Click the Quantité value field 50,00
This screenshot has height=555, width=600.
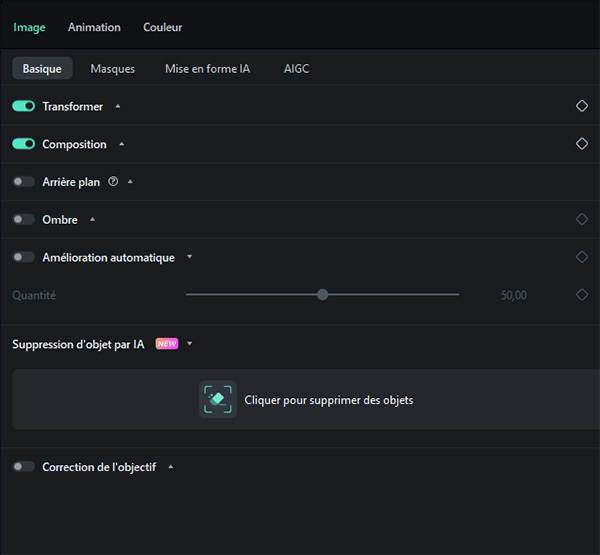pos(513,295)
